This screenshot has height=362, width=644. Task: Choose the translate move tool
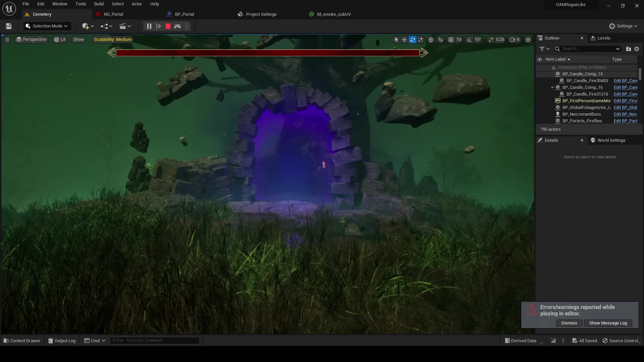(x=404, y=40)
